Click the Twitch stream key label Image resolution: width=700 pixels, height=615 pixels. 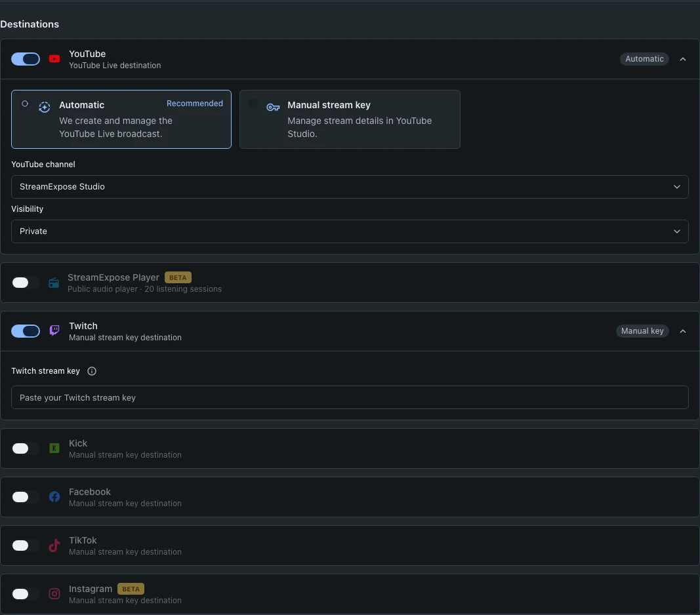pyautogui.click(x=45, y=371)
